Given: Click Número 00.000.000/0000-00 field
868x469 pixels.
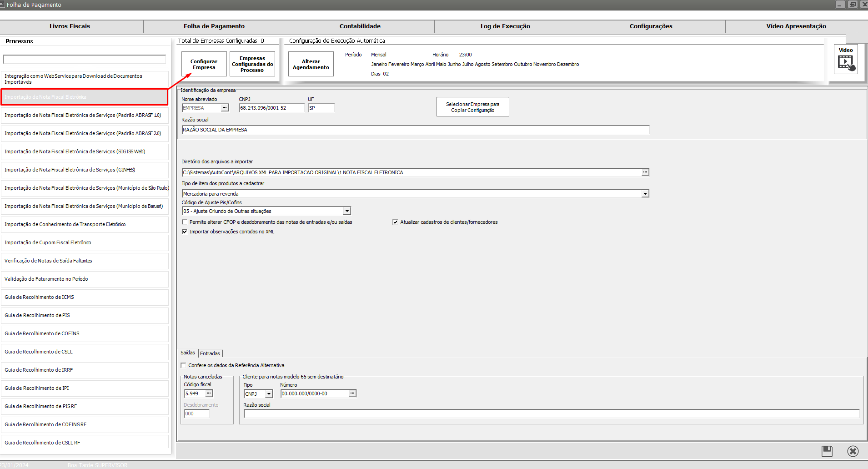Looking at the screenshot, I should [315, 393].
